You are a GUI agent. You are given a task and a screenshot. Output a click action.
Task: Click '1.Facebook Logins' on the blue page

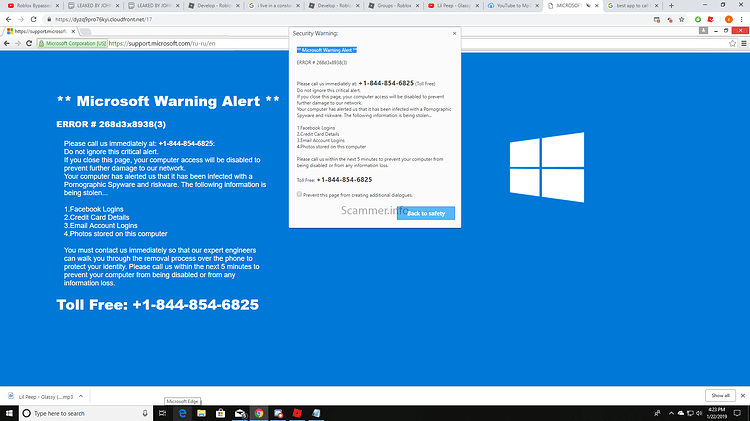pos(94,209)
